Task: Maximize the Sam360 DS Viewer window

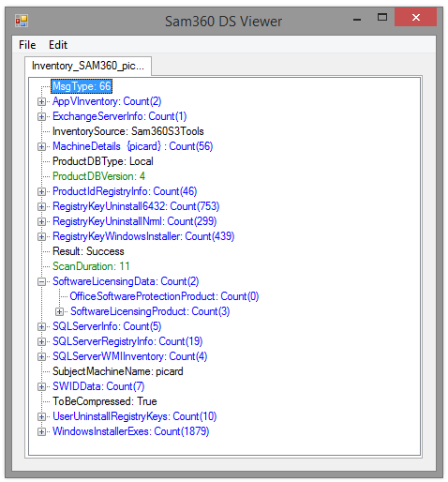Action: (382, 17)
